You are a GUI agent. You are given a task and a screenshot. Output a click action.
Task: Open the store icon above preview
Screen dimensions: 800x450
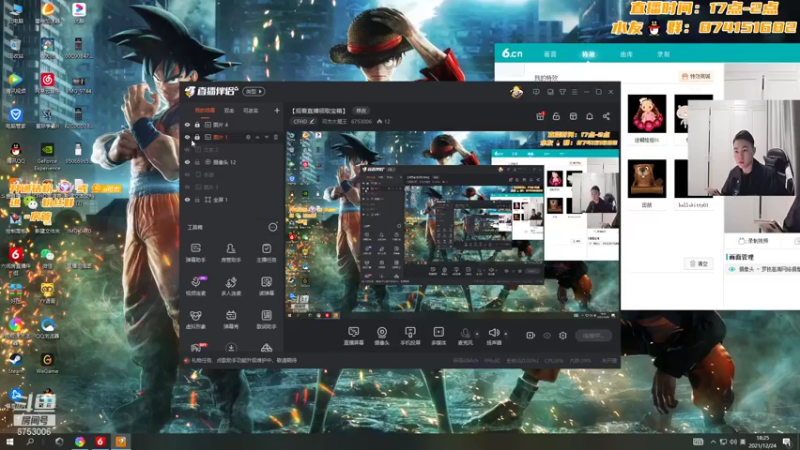coord(573,116)
